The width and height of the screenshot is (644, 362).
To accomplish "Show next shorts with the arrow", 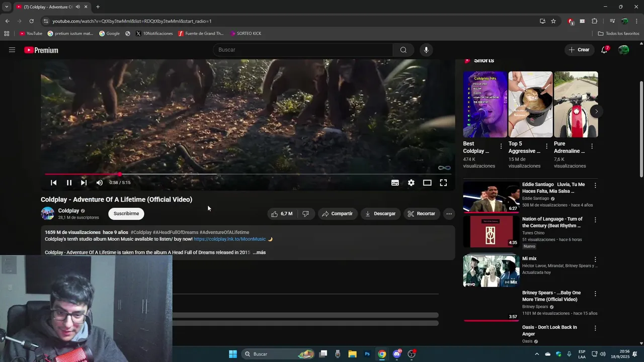I will pos(596,111).
